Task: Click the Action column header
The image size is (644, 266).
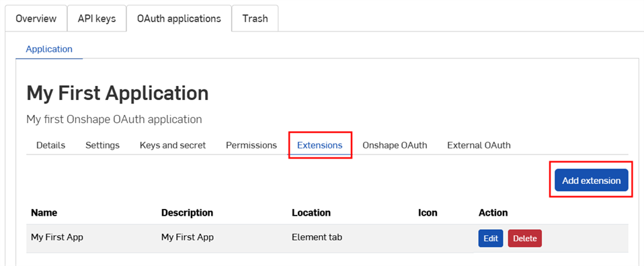Action: coord(493,213)
